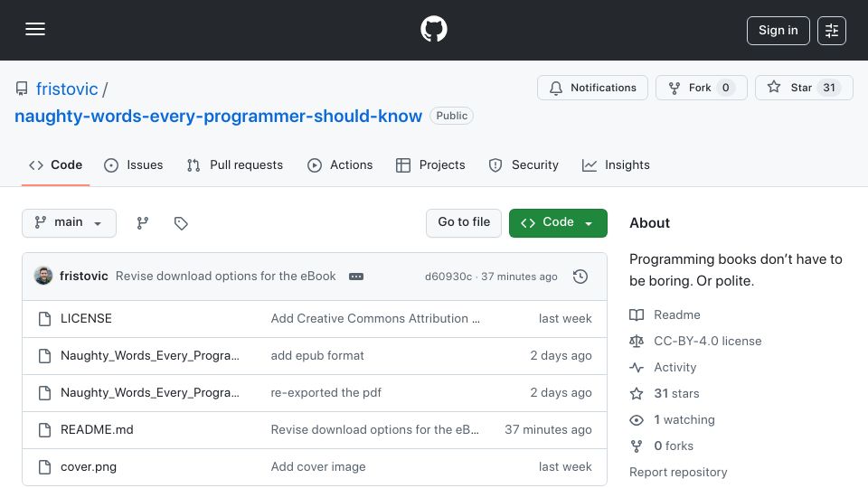The image size is (868, 488).
Task: Click the Activity pulse icon
Action: (x=637, y=368)
